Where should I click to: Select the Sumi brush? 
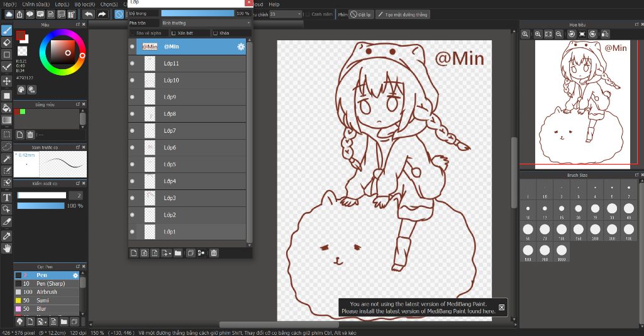click(x=47, y=300)
